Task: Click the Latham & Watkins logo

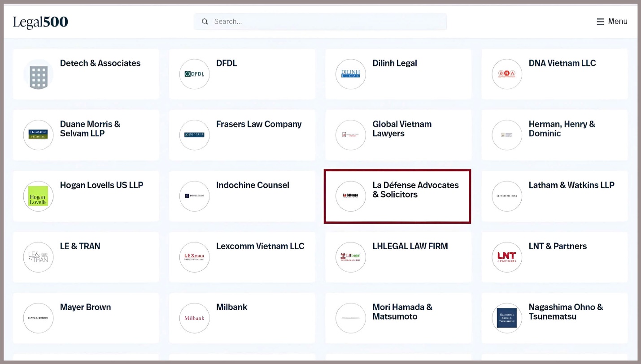Action: pyautogui.click(x=507, y=196)
